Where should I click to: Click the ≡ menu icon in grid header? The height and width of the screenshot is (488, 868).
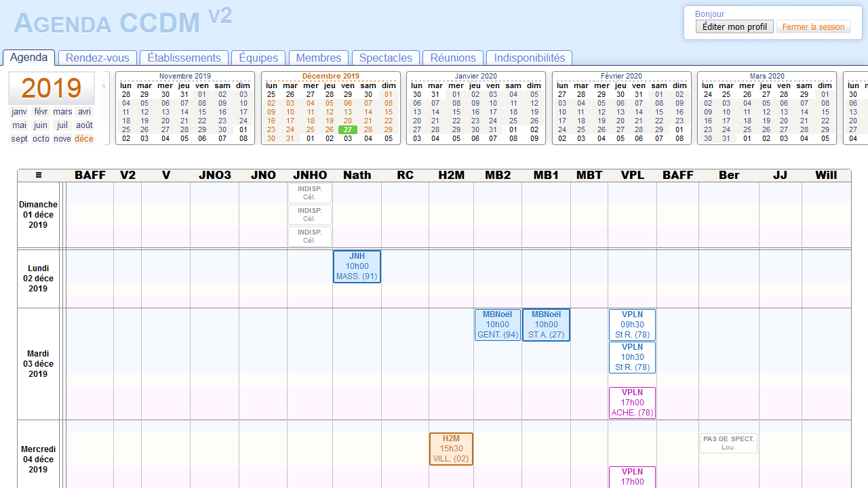39,175
